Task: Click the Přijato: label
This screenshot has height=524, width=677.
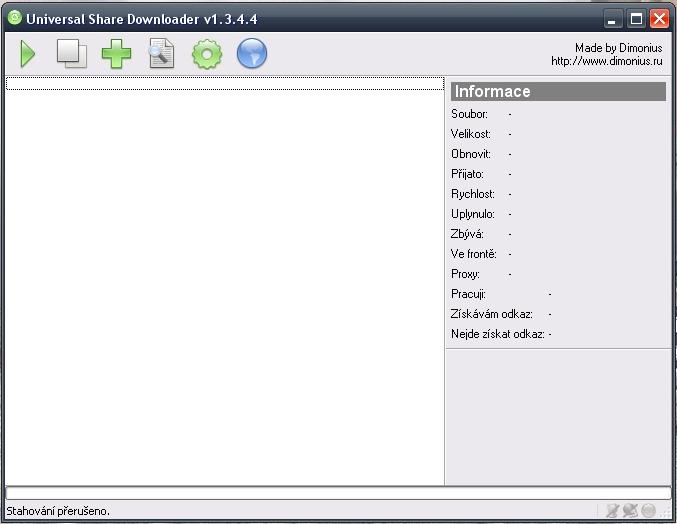Action: point(467,174)
